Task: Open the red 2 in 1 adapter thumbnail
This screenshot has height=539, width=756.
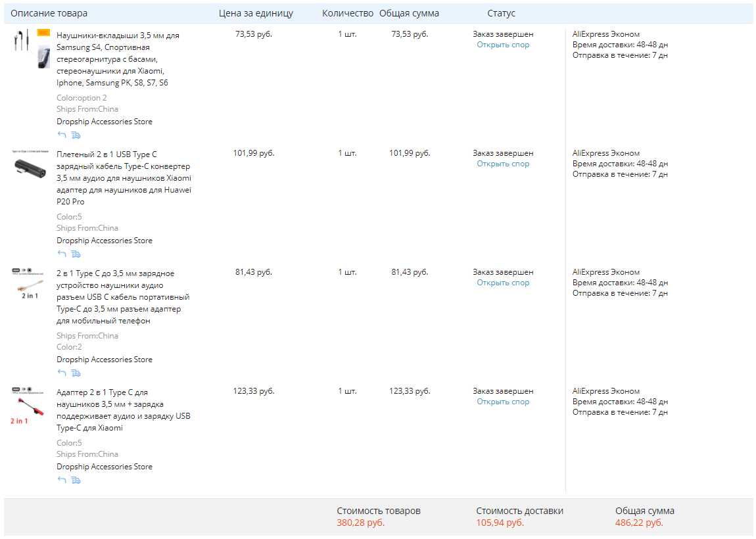Action: tap(30, 406)
